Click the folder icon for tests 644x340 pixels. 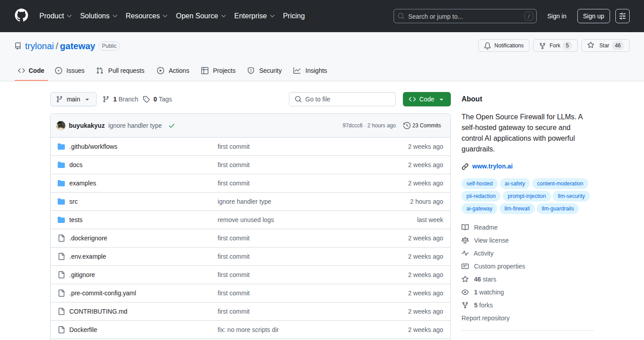pyautogui.click(x=61, y=220)
